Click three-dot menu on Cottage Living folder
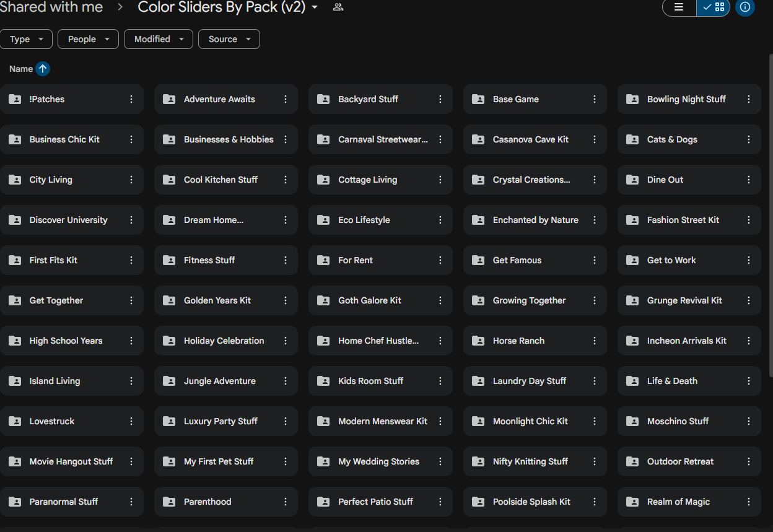The image size is (773, 532). pyautogui.click(x=440, y=180)
